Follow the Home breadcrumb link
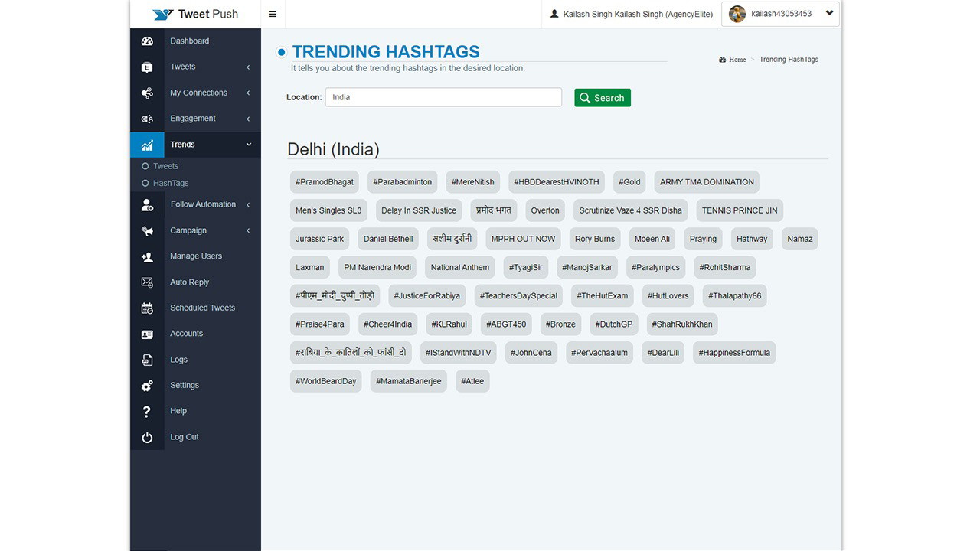The image size is (980, 551). tap(737, 60)
